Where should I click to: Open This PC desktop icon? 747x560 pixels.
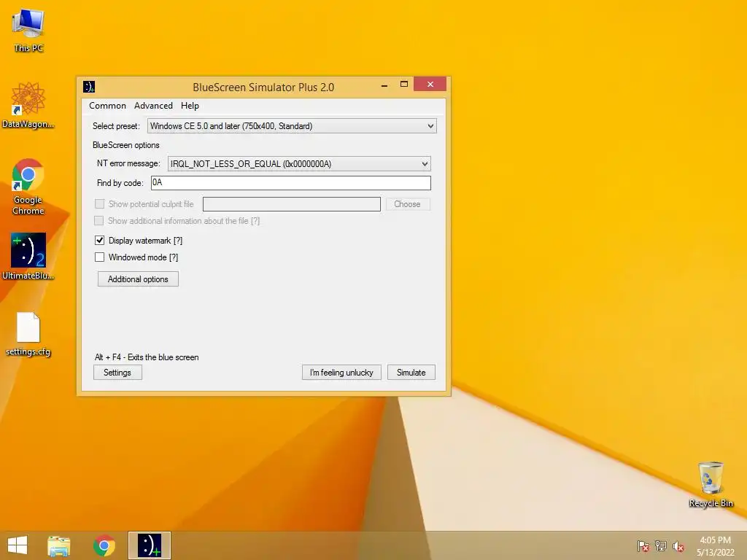pyautogui.click(x=28, y=30)
